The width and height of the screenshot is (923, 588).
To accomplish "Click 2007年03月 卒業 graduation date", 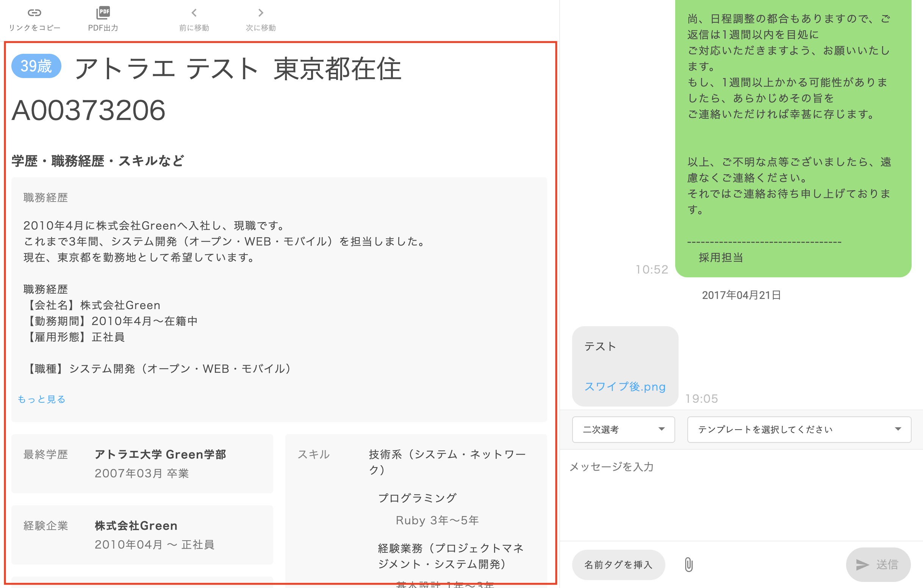I will click(x=142, y=473).
